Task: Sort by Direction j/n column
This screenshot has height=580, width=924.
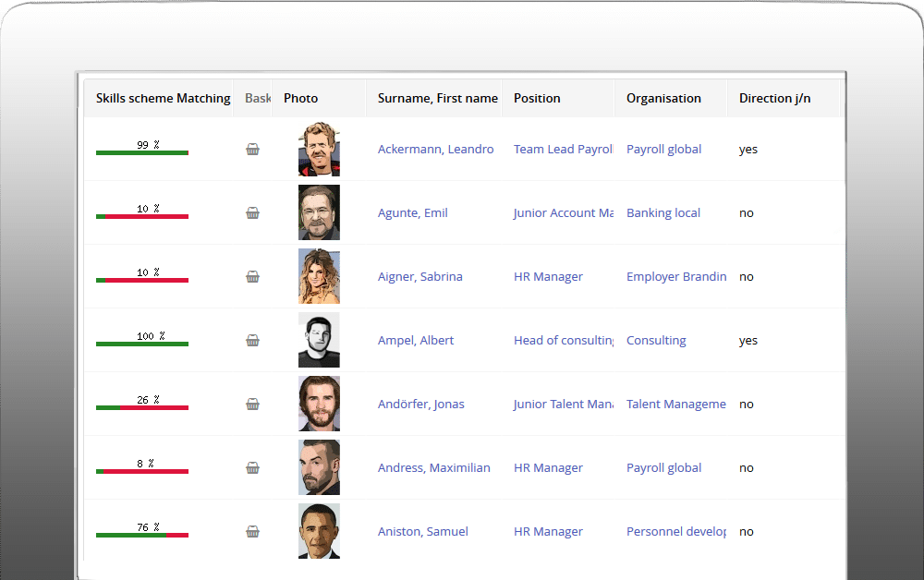Action: click(x=775, y=98)
